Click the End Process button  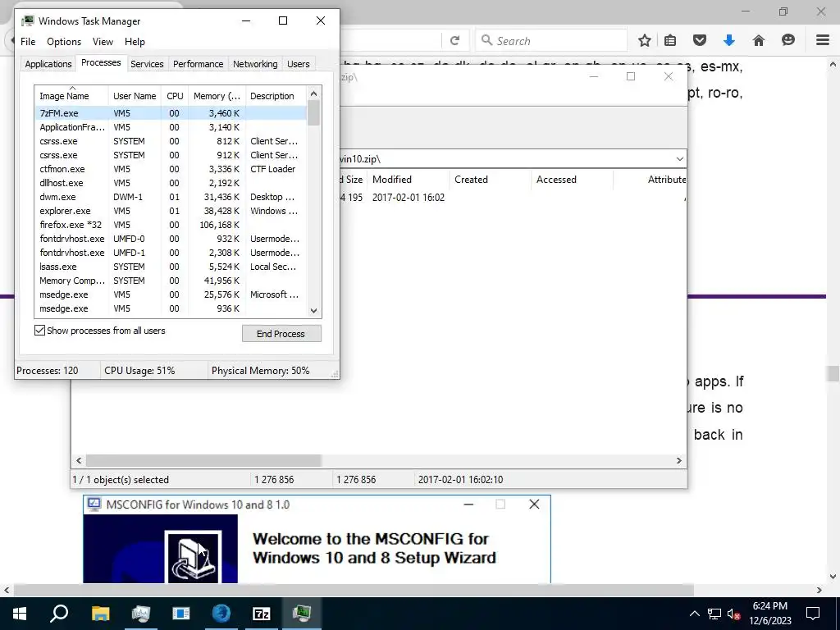(x=281, y=334)
